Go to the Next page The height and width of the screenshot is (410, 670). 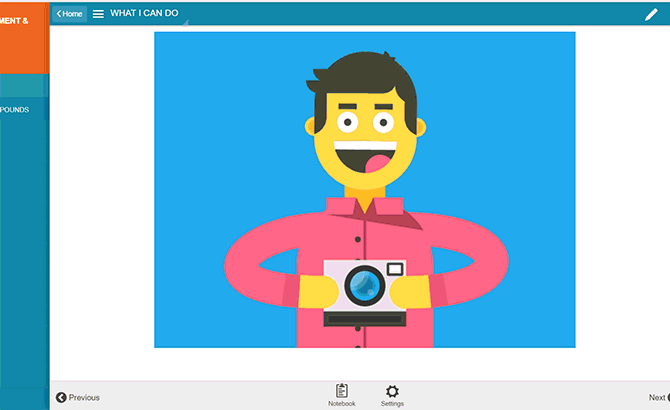coord(657,397)
